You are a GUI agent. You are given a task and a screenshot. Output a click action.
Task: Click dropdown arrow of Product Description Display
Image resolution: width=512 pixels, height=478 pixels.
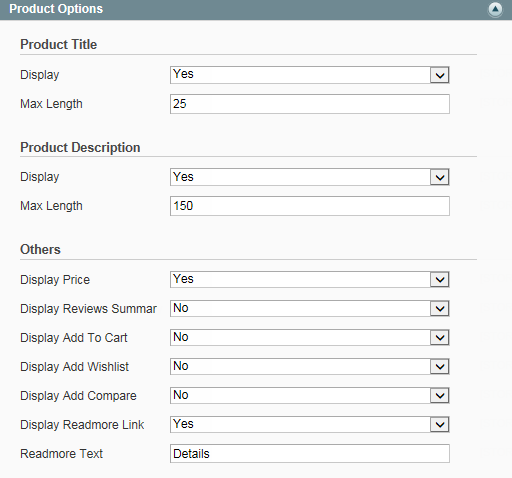(x=440, y=177)
